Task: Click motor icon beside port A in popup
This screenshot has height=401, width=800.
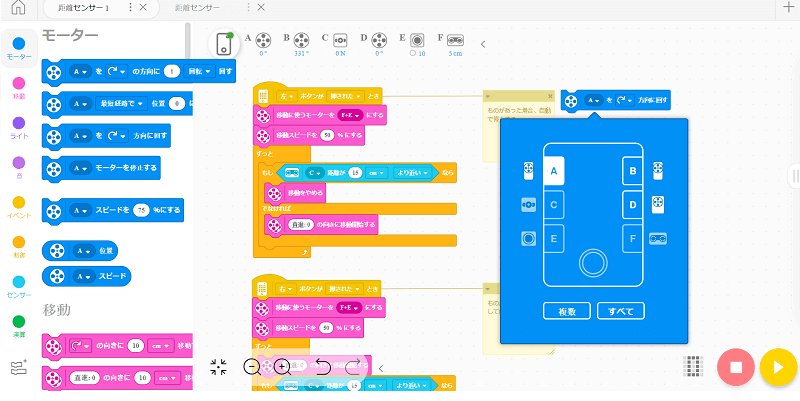Action: [x=529, y=171]
